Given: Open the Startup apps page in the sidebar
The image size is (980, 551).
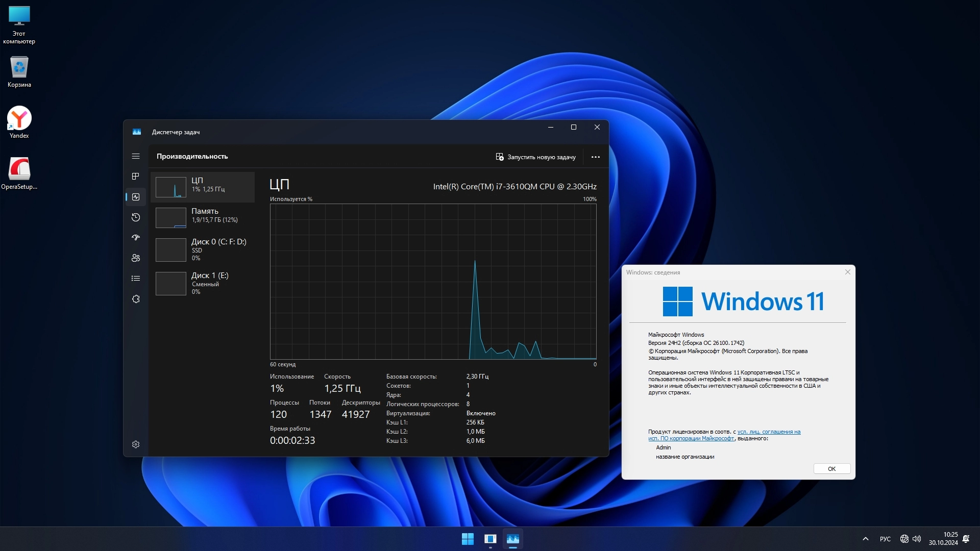Looking at the screenshot, I should tap(136, 238).
